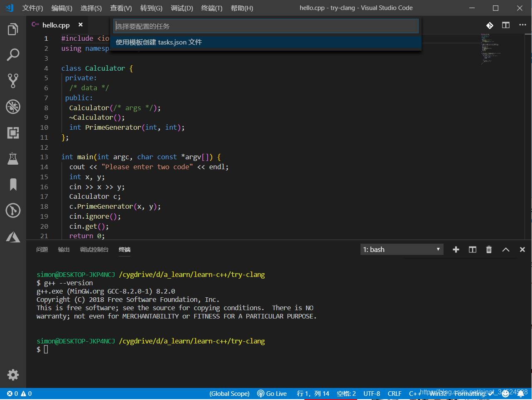Choose 使用模板创建 tasks.json 文件 option
The width and height of the screenshot is (532, 400).
[266, 42]
